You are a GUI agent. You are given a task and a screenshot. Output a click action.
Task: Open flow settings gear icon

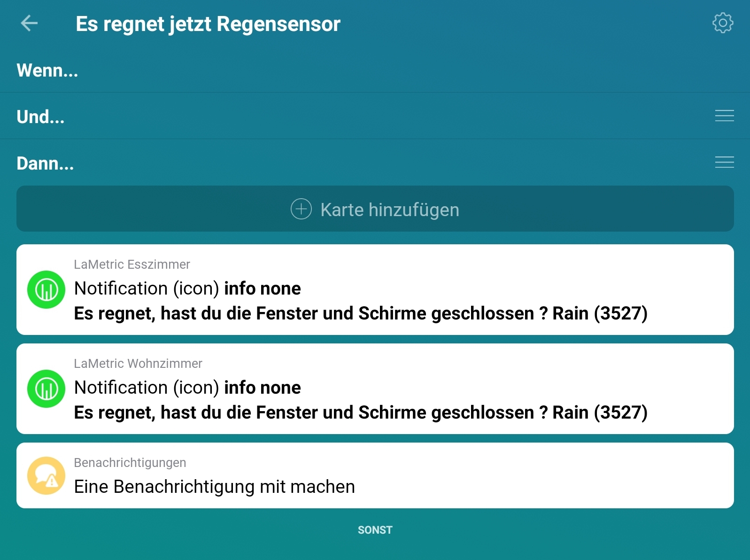pos(723,23)
